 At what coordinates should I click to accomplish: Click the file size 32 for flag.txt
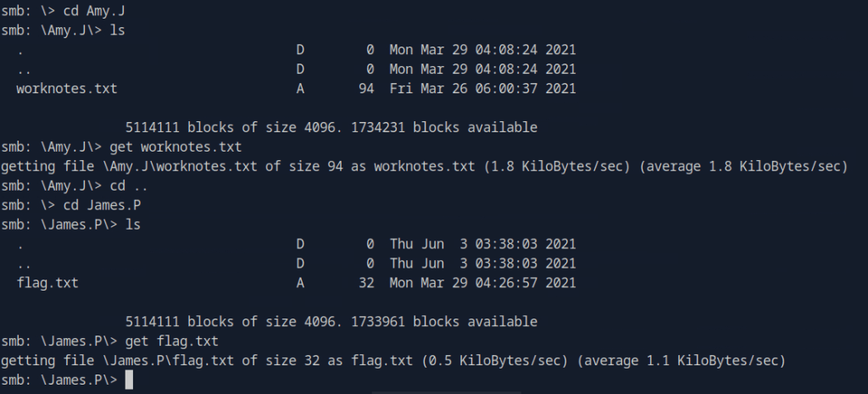pyautogui.click(x=366, y=283)
